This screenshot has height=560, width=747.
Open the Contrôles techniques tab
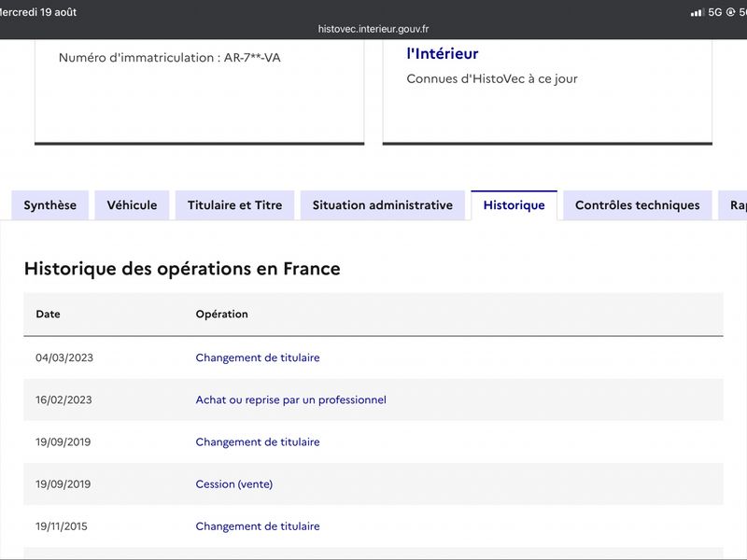638,205
